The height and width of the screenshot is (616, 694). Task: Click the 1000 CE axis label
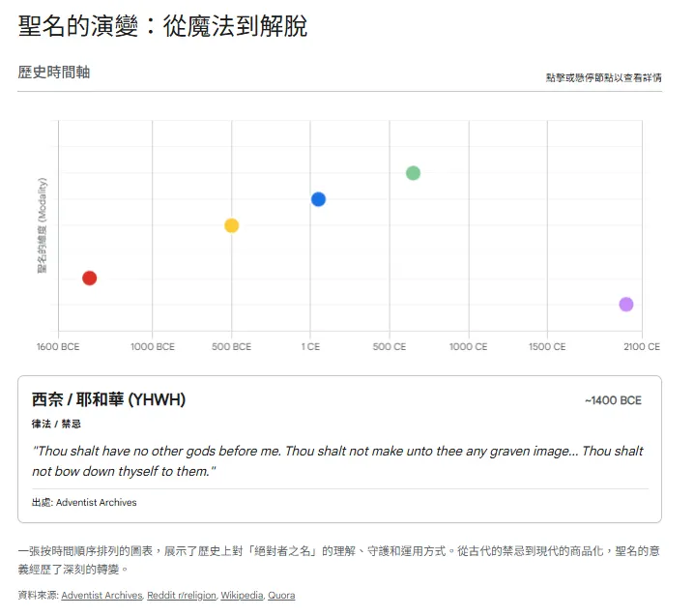click(x=468, y=347)
